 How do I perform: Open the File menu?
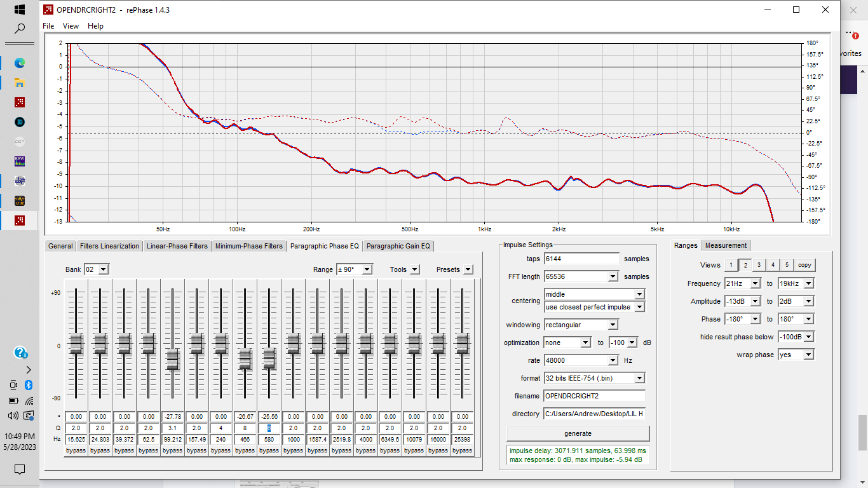pos(48,26)
